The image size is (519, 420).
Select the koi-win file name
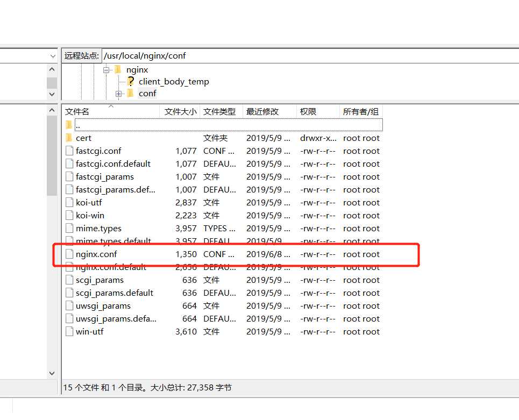coord(90,216)
